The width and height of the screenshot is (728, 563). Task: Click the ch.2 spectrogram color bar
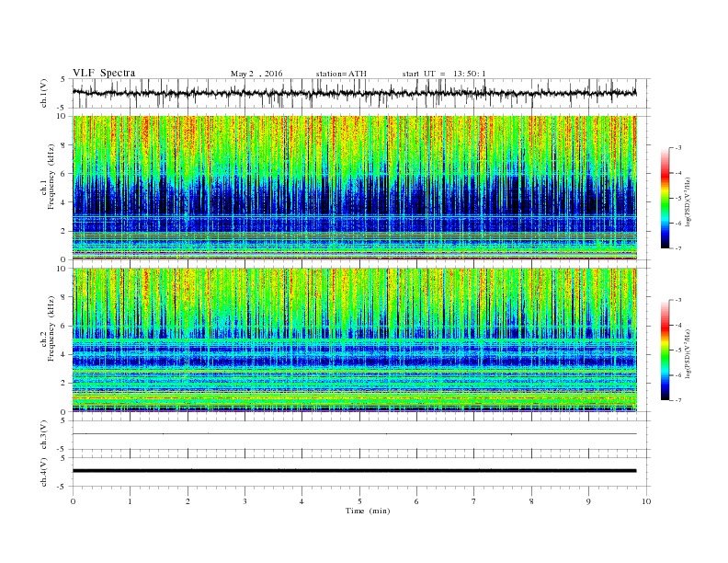665,350
